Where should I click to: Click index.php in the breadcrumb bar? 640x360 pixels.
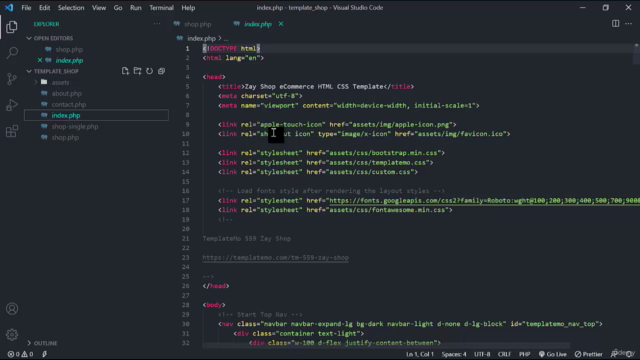coord(201,38)
